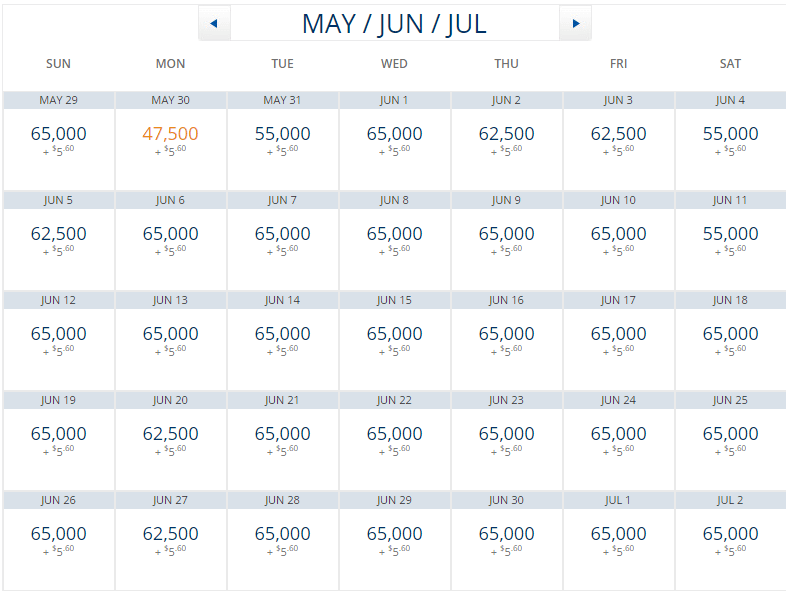
Task: Select May 30 fare of 47,500 miles
Action: pyautogui.click(x=171, y=141)
